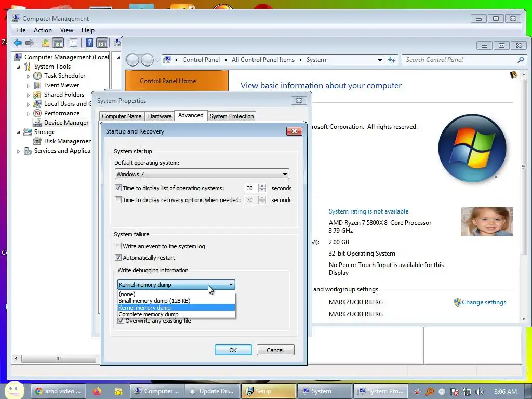The height and width of the screenshot is (399, 532).
Task: Open Help menu in Computer Management
Action: [88, 30]
